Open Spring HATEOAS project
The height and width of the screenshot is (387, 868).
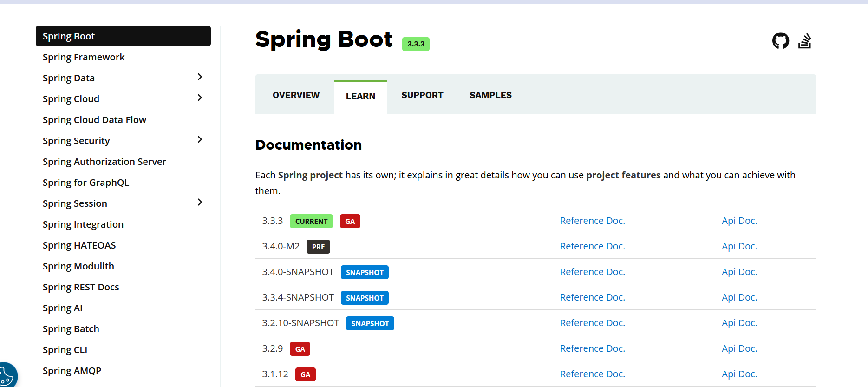79,245
